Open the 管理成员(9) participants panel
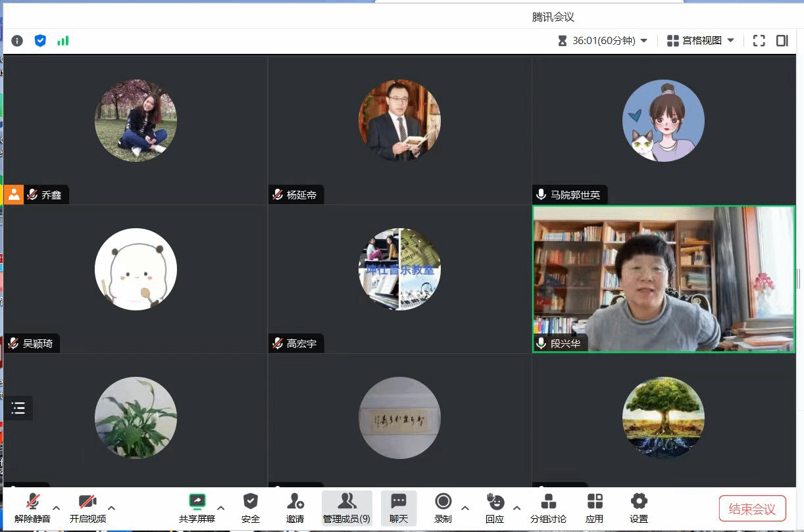Screen dimensions: 804x532 point(346,508)
